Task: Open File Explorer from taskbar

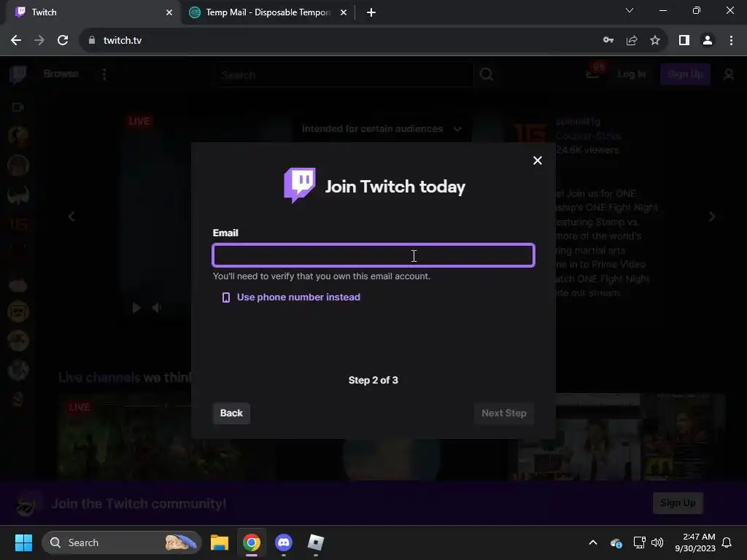Action: click(220, 542)
